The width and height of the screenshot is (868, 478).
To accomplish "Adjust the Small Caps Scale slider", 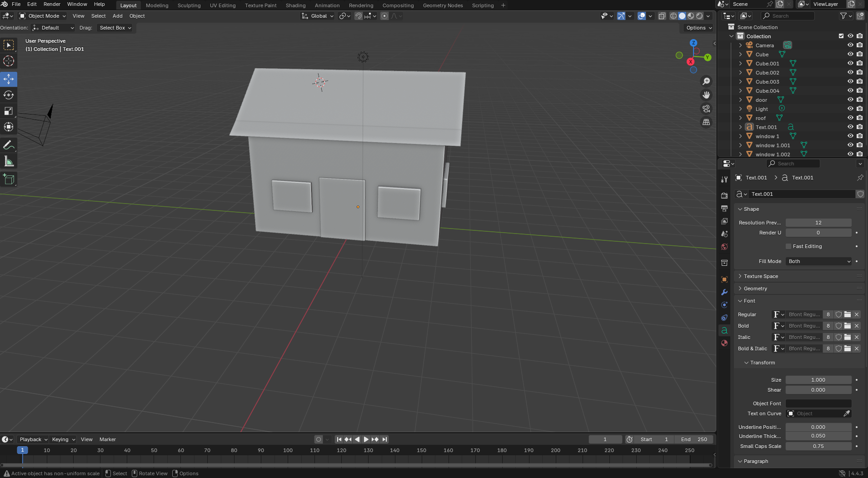I will point(818,446).
